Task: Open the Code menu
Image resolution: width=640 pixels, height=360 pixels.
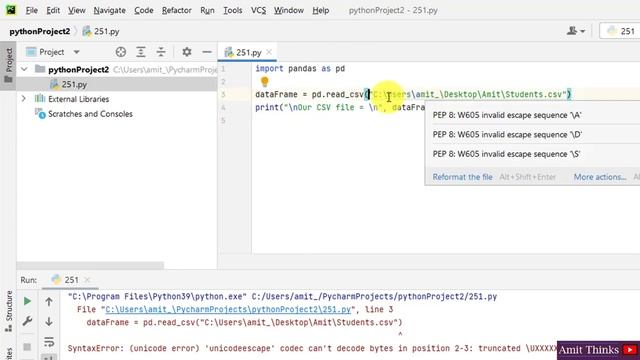Action: (x=144, y=10)
